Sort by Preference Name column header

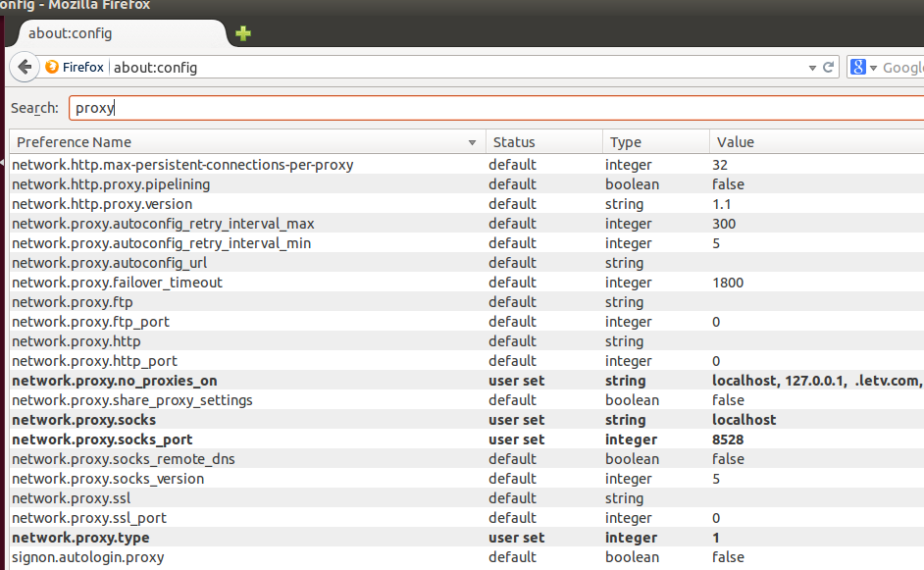coord(247,142)
